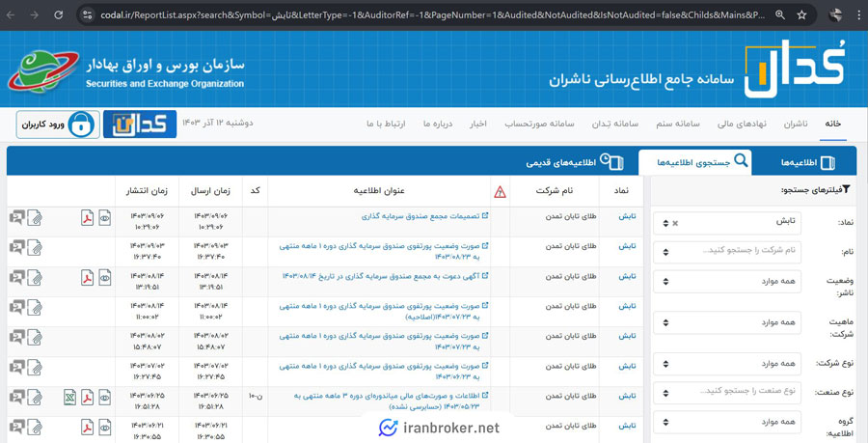Open attachments of the 1403/08/02 15:48:07 row

(35, 337)
